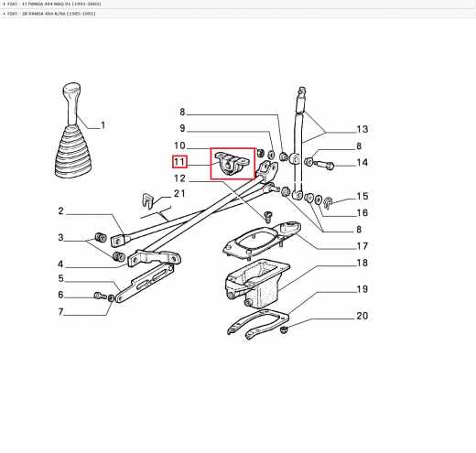Image resolution: width=476 pixels, height=453 pixels.
Task: Click the gasket frame drawing part 19
Action: pyautogui.click(x=258, y=325)
